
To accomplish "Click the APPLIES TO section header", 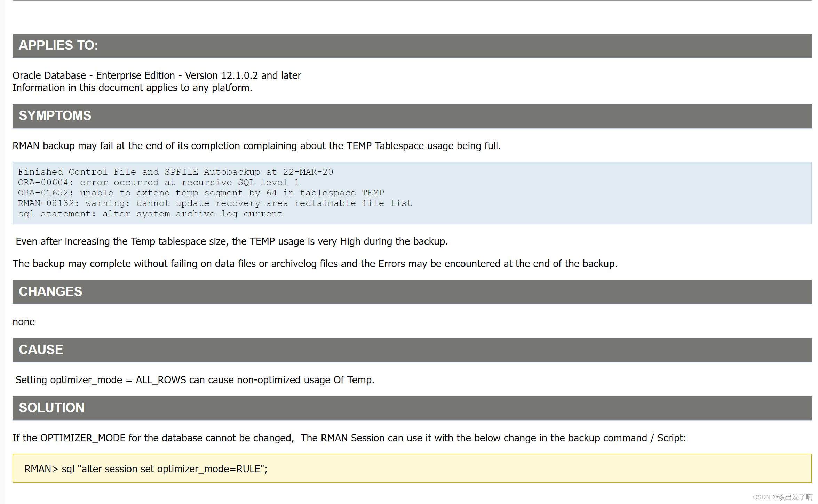I will tap(412, 46).
